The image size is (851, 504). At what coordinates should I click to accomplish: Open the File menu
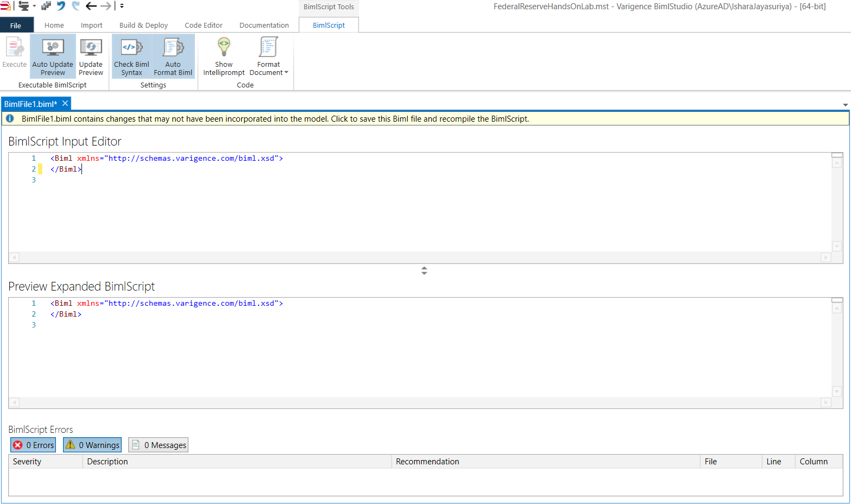[x=16, y=25]
